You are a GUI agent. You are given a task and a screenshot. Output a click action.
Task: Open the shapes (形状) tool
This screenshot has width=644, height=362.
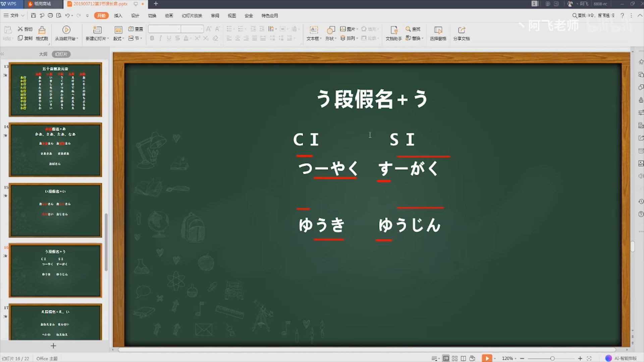(331, 31)
